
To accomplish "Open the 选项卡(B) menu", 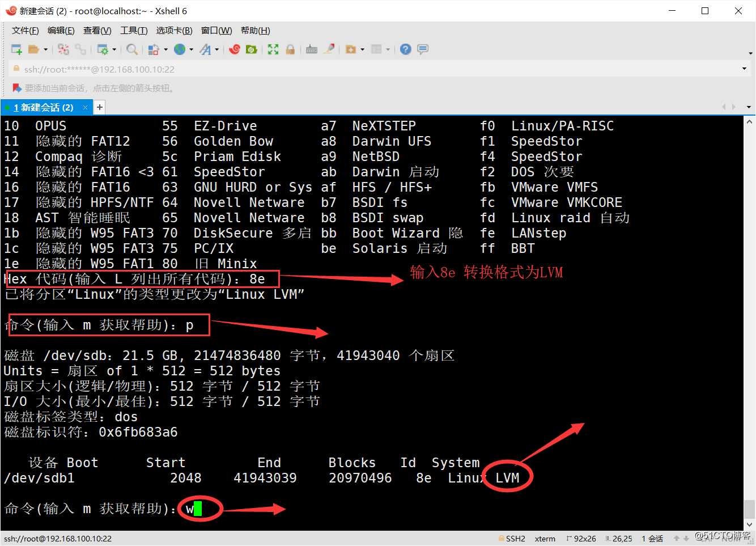I will tap(174, 31).
